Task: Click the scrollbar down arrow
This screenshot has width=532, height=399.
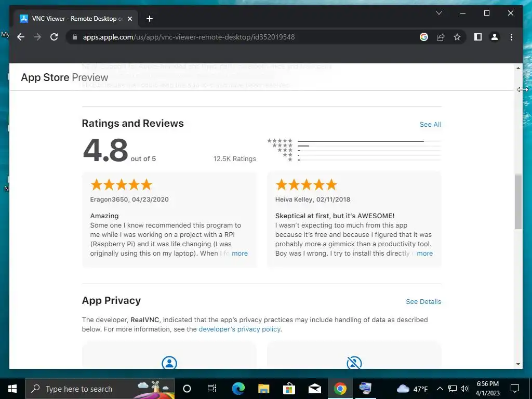Action: 518,364
